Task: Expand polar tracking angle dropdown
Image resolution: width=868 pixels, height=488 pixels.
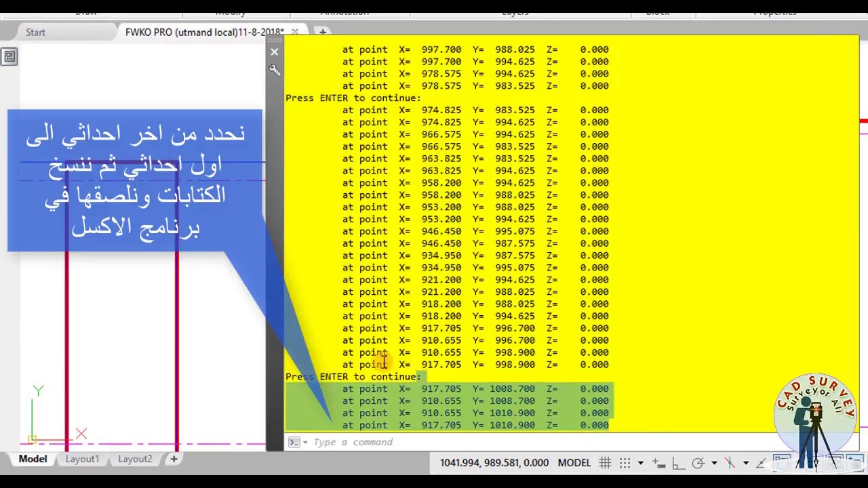Action: pyautogui.click(x=714, y=463)
